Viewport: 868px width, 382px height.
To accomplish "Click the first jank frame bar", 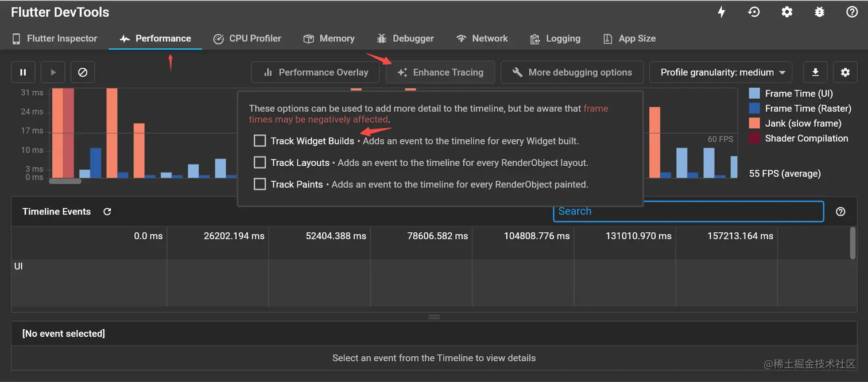I will [x=57, y=133].
